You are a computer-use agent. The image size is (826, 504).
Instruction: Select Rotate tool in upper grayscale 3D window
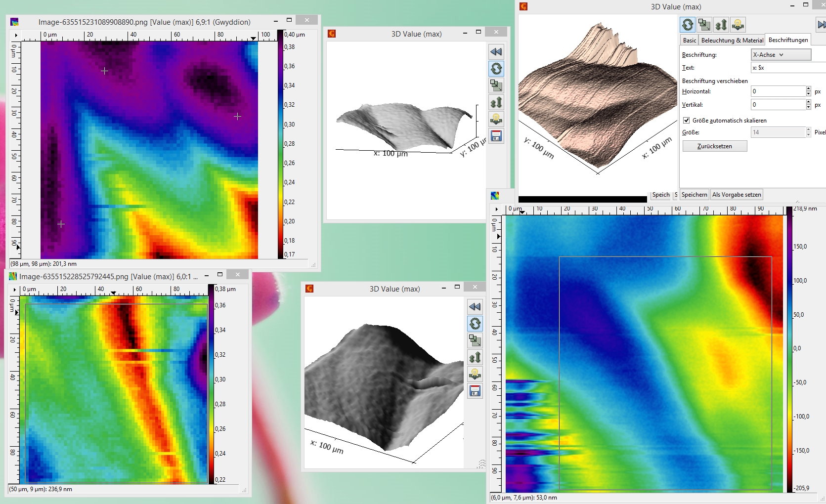click(496, 69)
